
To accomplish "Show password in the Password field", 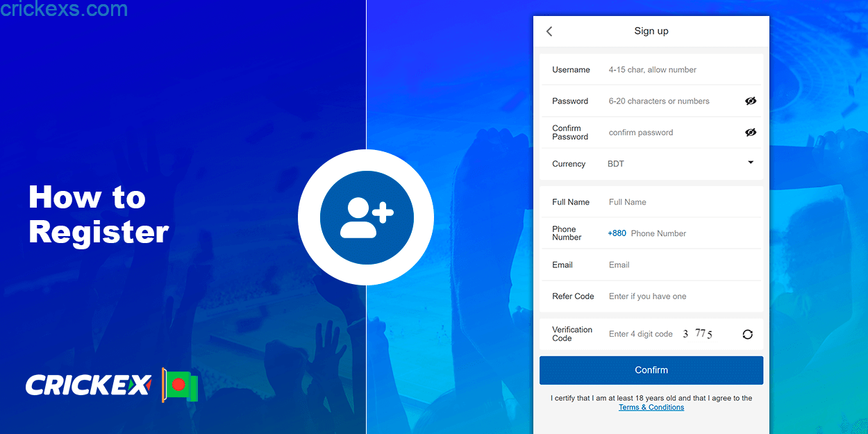I will coord(751,101).
